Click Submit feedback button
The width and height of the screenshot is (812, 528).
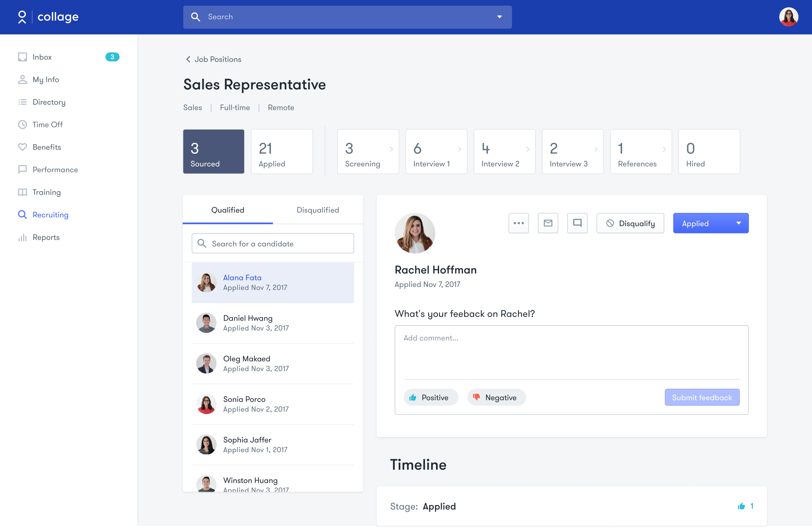coord(702,397)
